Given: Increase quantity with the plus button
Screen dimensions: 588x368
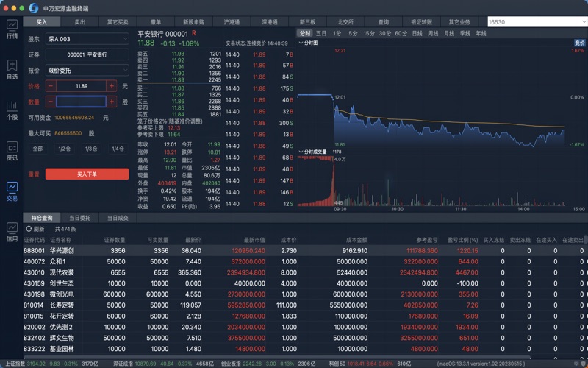Looking at the screenshot, I should pyautogui.click(x=112, y=102).
